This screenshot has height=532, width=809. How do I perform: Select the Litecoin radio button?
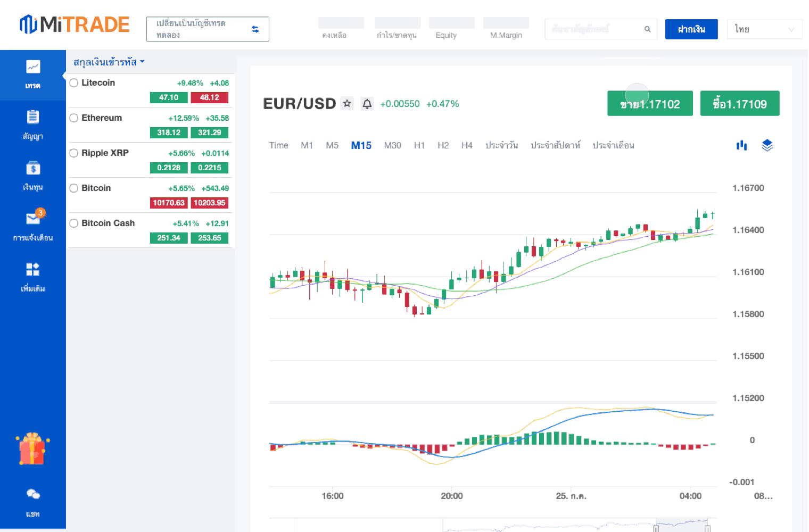point(74,83)
